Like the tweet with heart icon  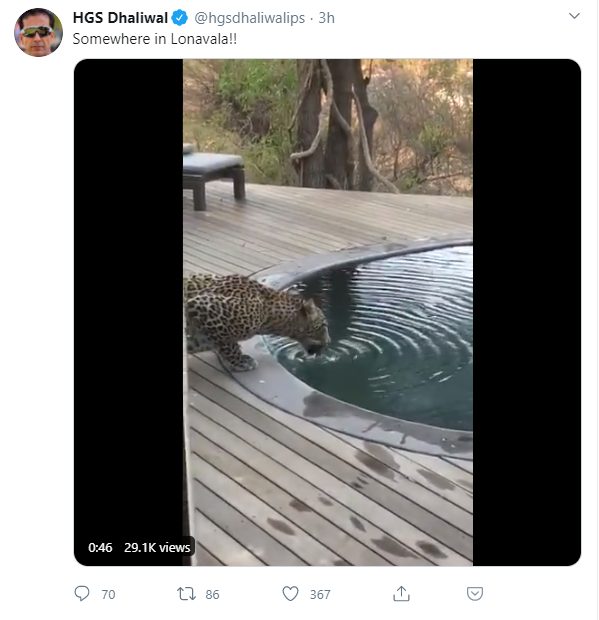290,594
